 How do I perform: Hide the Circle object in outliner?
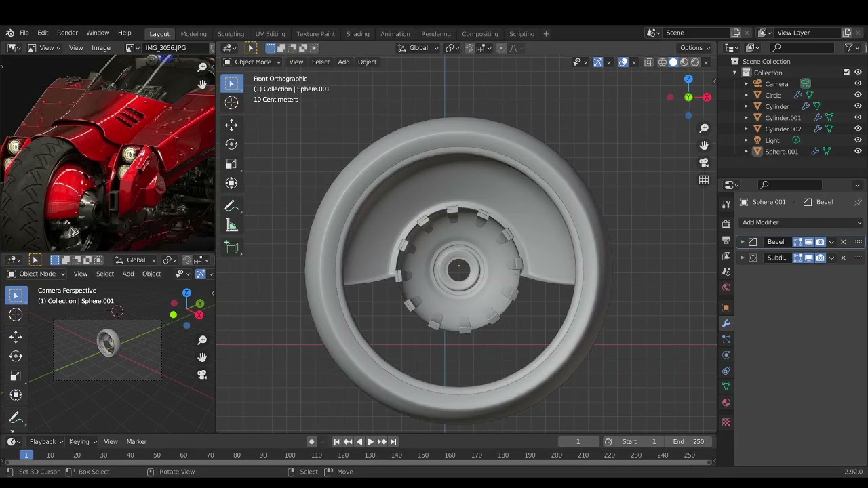click(858, 95)
